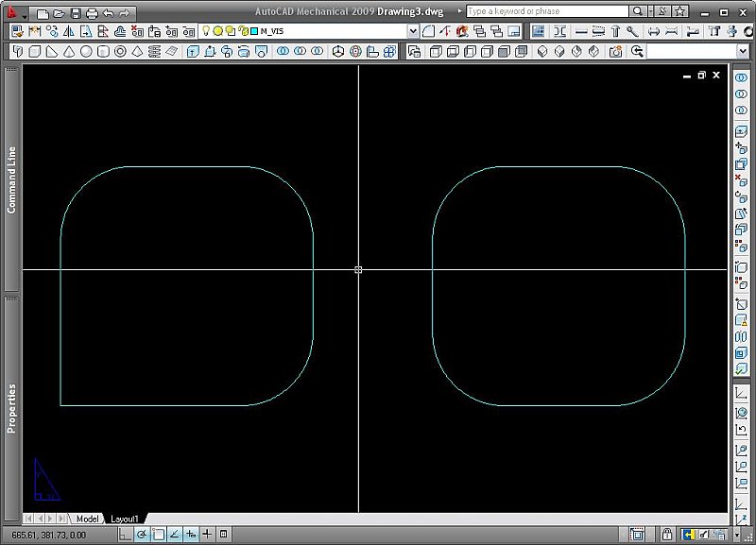Toggle layer freeze sun icon
Viewport: 756px width, 545px height.
(218, 31)
